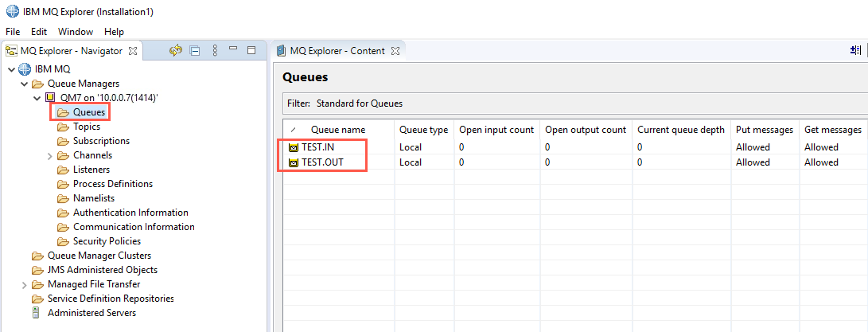Select the TEST.OUT queue row name
The height and width of the screenshot is (332, 868).
pyautogui.click(x=323, y=163)
